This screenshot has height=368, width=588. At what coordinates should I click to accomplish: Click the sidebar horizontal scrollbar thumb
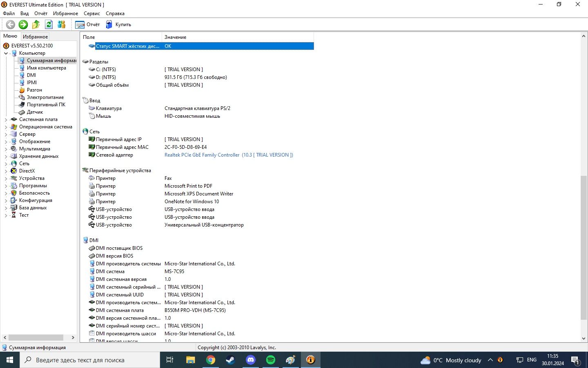click(36, 338)
